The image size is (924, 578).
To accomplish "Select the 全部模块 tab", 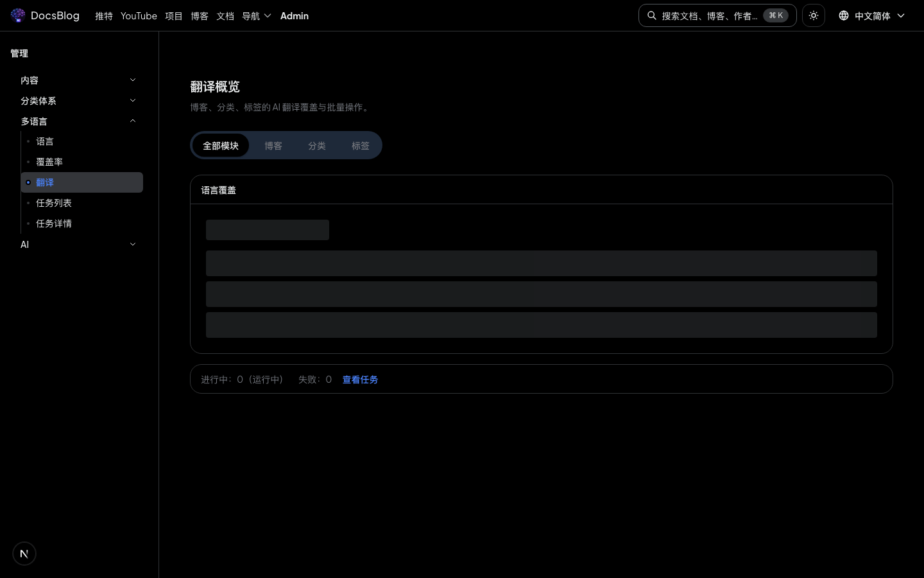I will click(x=221, y=146).
